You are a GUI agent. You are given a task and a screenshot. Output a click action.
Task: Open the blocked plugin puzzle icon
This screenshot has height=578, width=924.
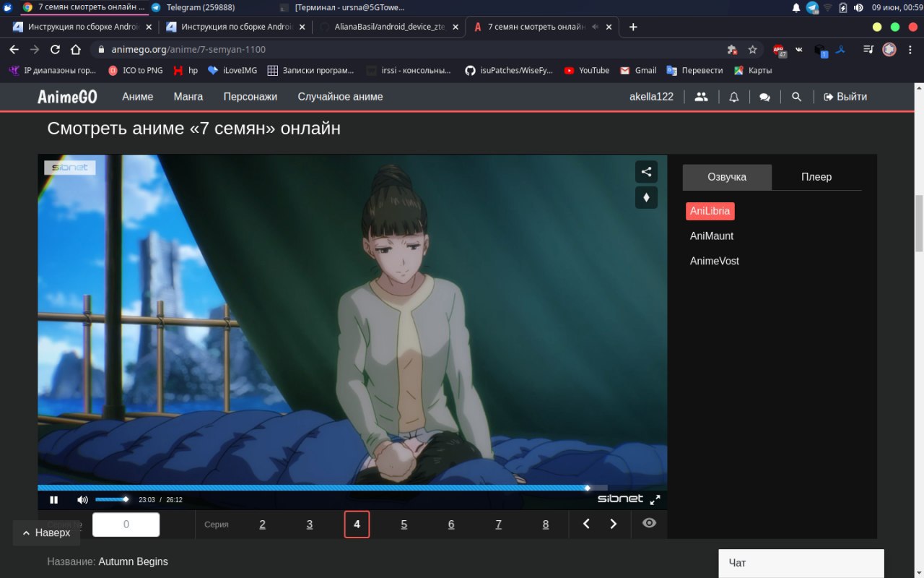[732, 50]
